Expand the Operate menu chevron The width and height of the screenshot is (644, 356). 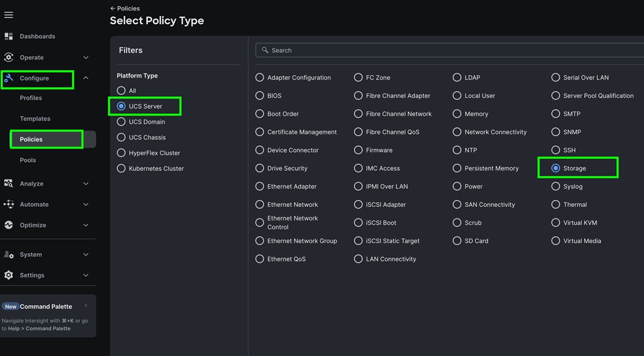pos(86,57)
